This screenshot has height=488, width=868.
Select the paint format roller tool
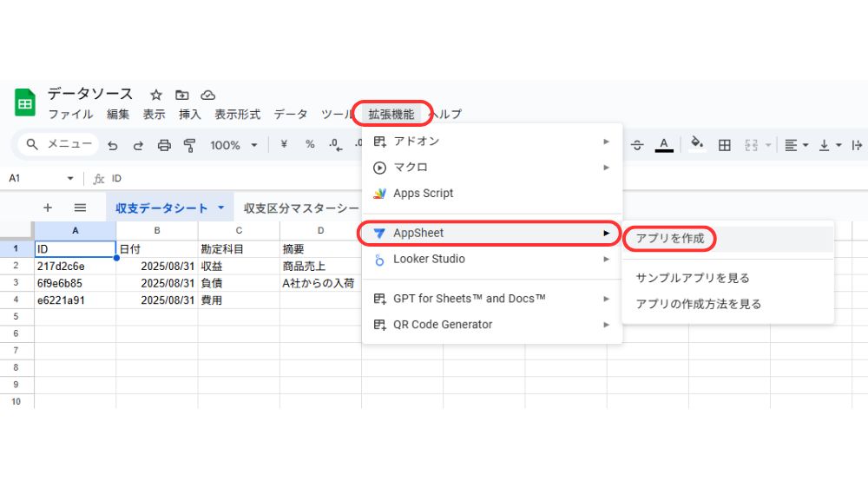pyautogui.click(x=189, y=145)
